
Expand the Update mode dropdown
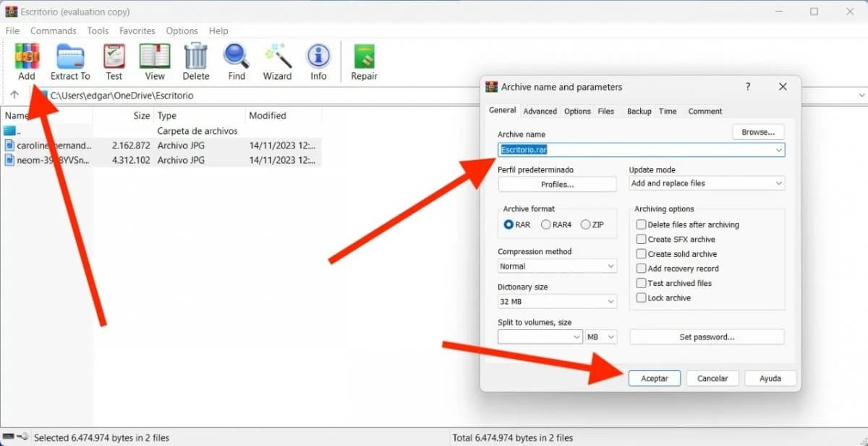click(707, 183)
